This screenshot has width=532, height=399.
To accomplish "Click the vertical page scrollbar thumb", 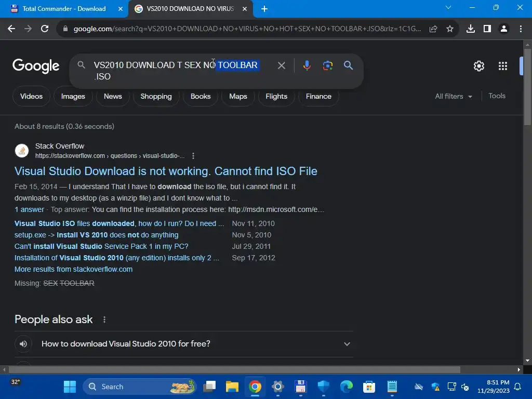I will tap(527, 87).
